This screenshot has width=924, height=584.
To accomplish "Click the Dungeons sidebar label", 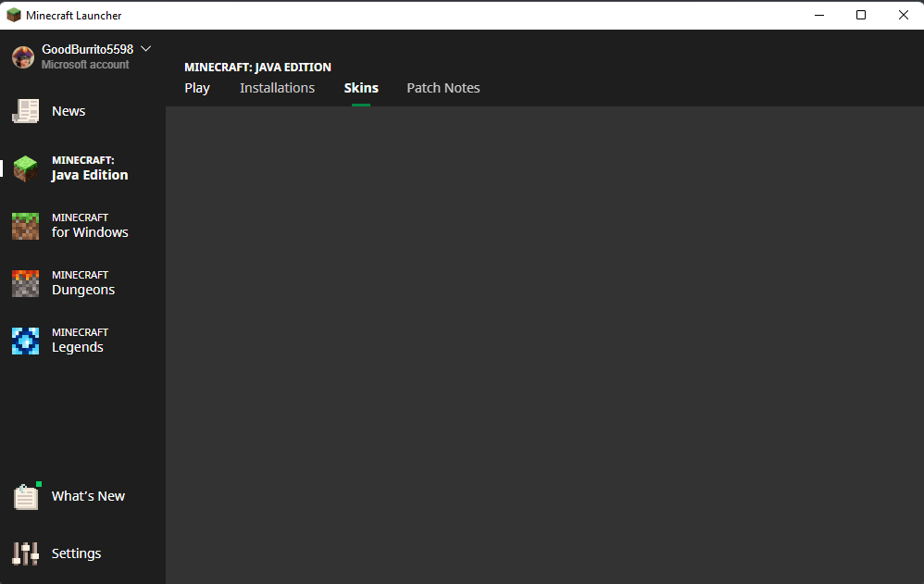I will 83,290.
